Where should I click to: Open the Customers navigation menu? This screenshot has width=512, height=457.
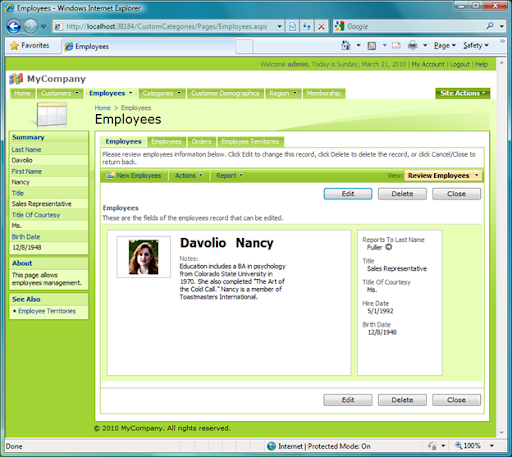(x=60, y=93)
